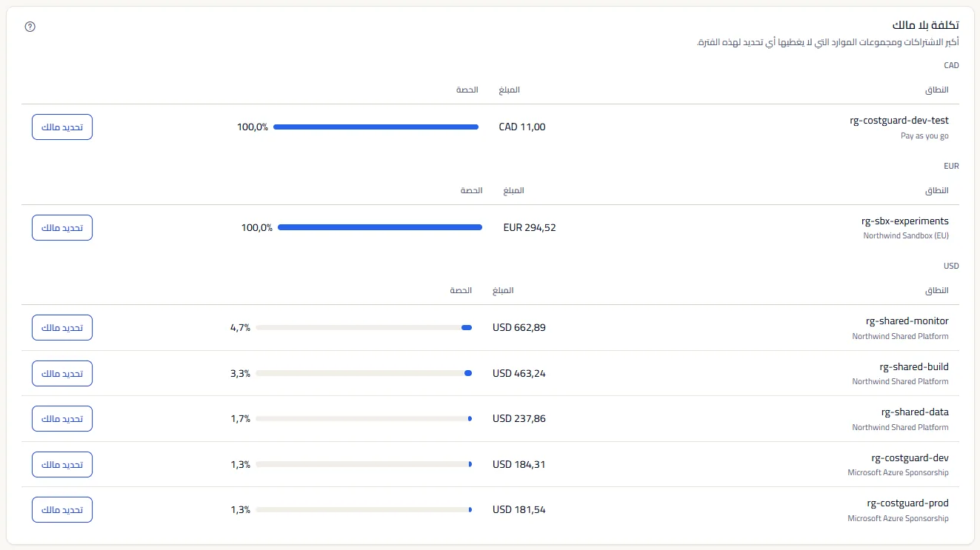Screen dimensions: 980x550
Task: Click the amount "USD 463,24"
Action: [x=519, y=373]
